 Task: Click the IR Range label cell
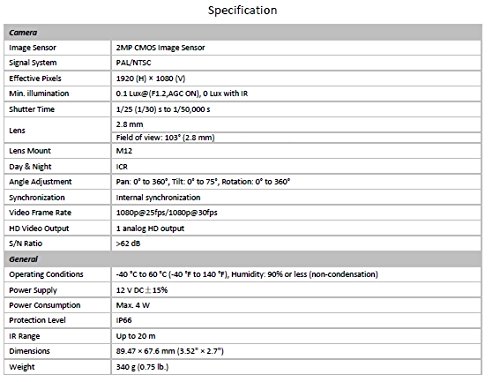tap(57, 336)
